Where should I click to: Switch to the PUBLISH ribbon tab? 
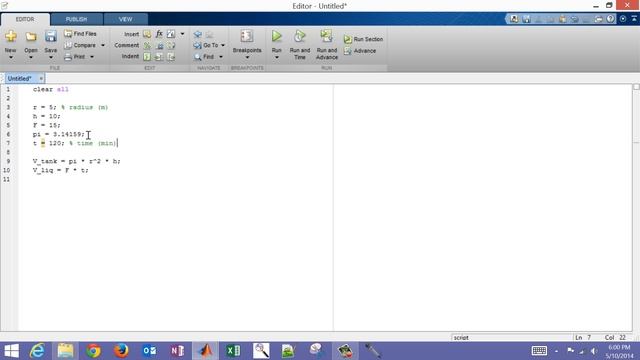pos(76,19)
